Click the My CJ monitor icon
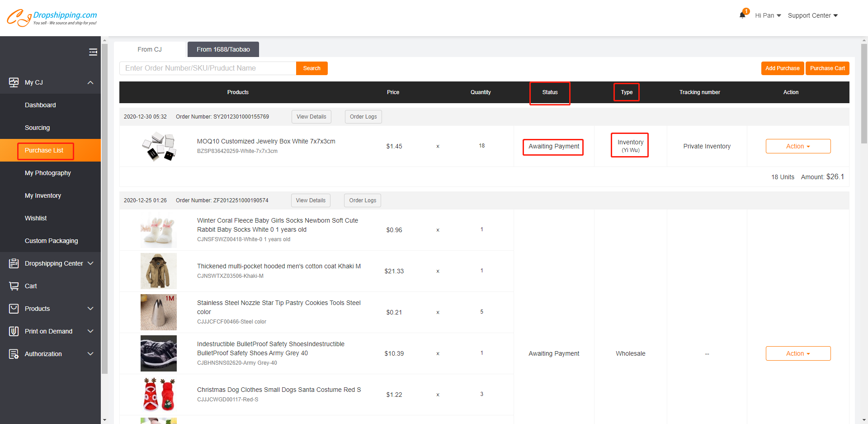The image size is (868, 424). pos(14,82)
